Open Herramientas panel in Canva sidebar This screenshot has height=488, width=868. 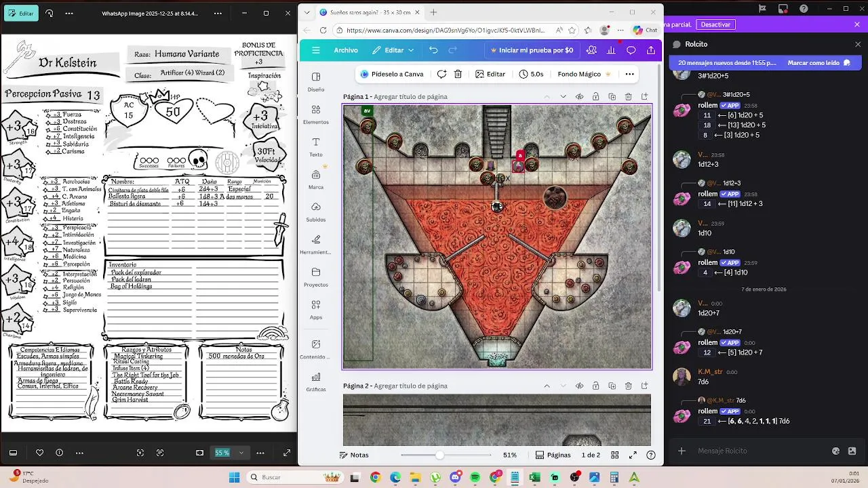[316, 244]
